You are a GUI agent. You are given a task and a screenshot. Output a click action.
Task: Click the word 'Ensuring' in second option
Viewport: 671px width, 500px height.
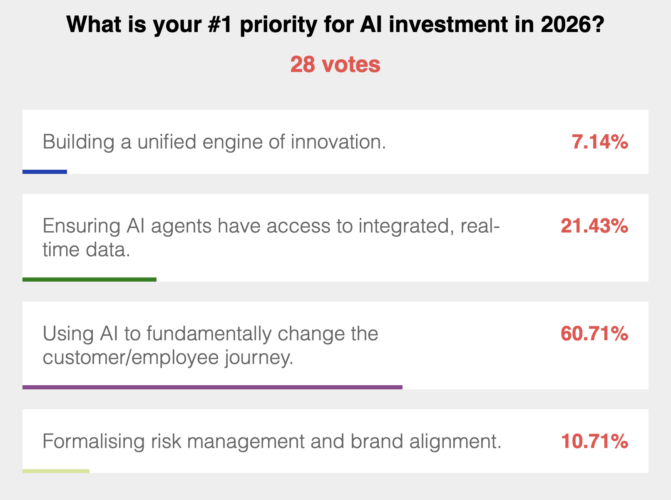[81, 226]
